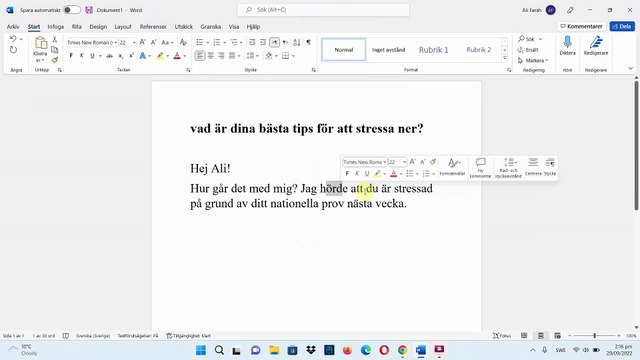
Task: Open the Redigerare editor tool
Action: pos(596,45)
